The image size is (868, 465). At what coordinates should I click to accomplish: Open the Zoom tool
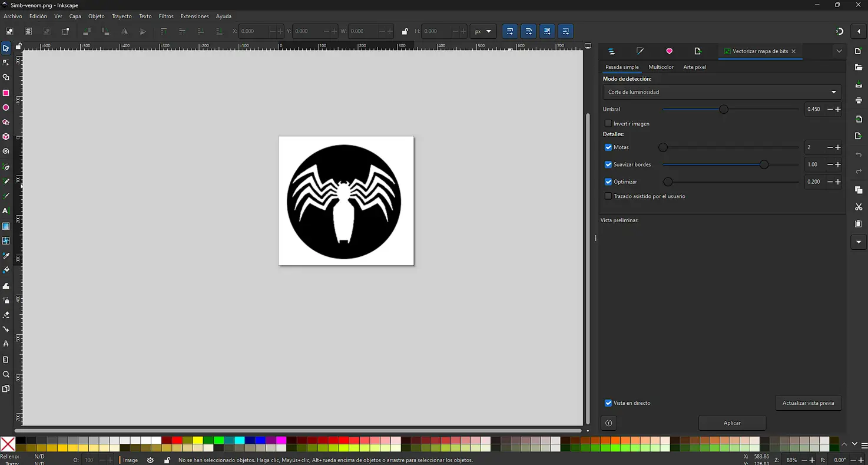point(6,374)
